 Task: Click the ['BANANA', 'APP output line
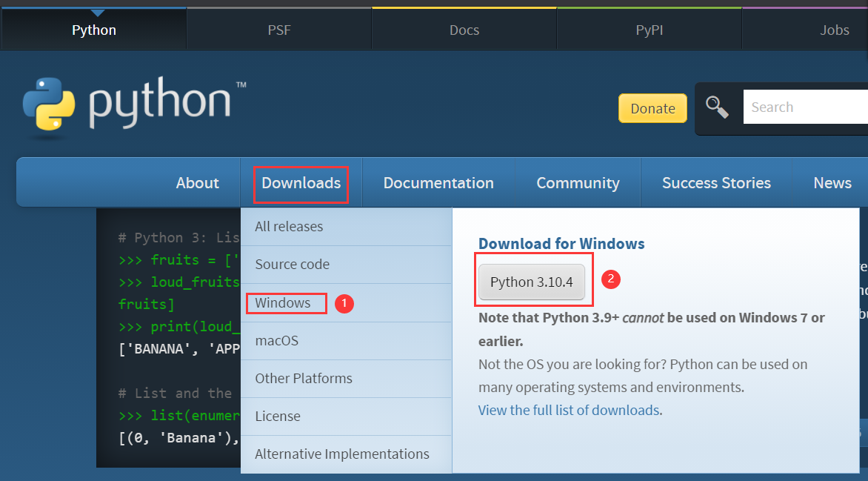pos(178,349)
